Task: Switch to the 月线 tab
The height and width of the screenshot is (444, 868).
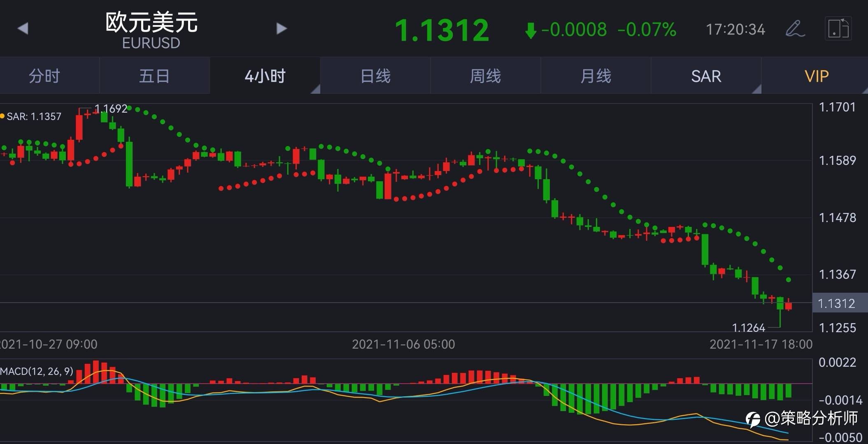Action: point(596,76)
